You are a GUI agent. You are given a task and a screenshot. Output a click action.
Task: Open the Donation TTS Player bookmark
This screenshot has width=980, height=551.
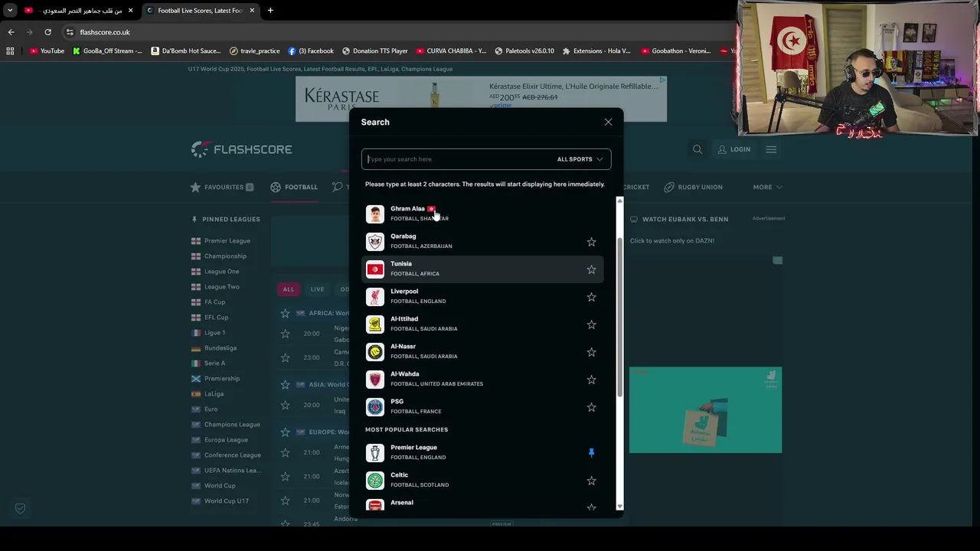374,51
